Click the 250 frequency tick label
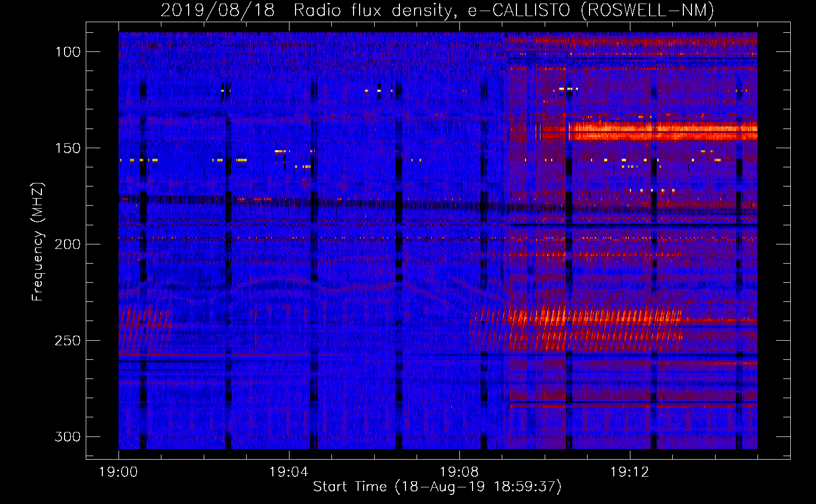 pos(68,341)
